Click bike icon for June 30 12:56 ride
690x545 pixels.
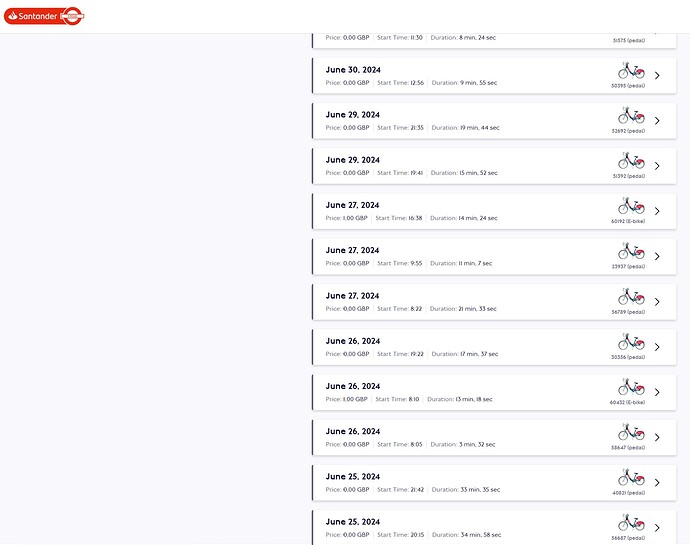click(631, 71)
